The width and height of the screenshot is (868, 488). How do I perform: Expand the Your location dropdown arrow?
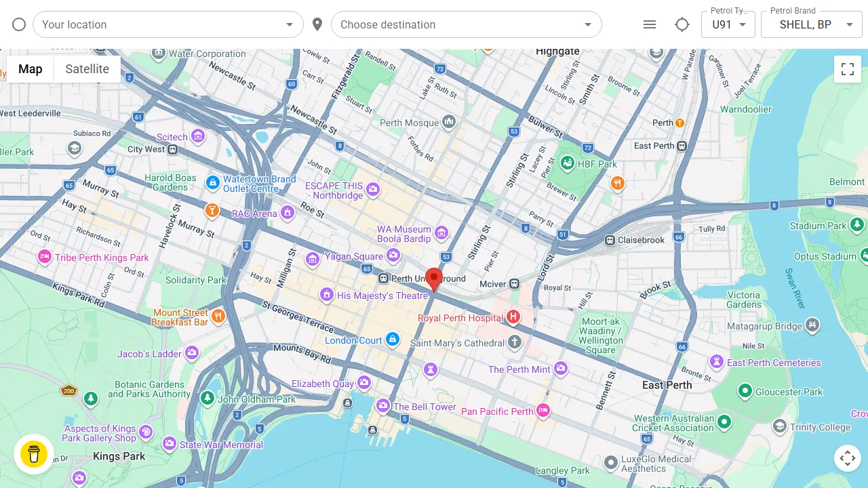coord(290,25)
